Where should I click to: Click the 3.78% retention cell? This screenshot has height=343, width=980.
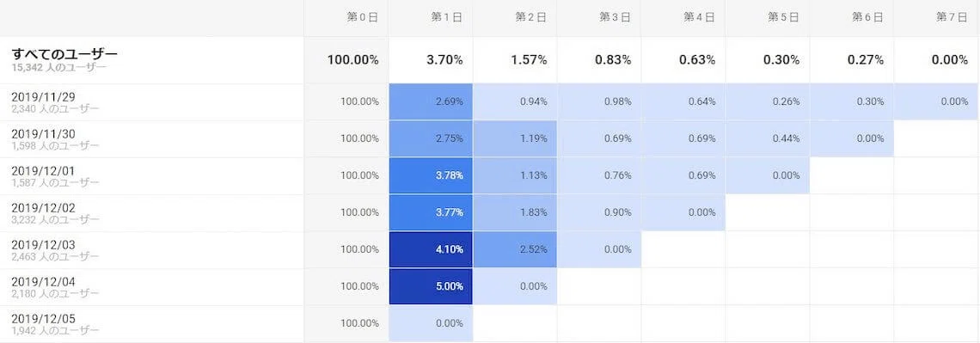click(431, 175)
